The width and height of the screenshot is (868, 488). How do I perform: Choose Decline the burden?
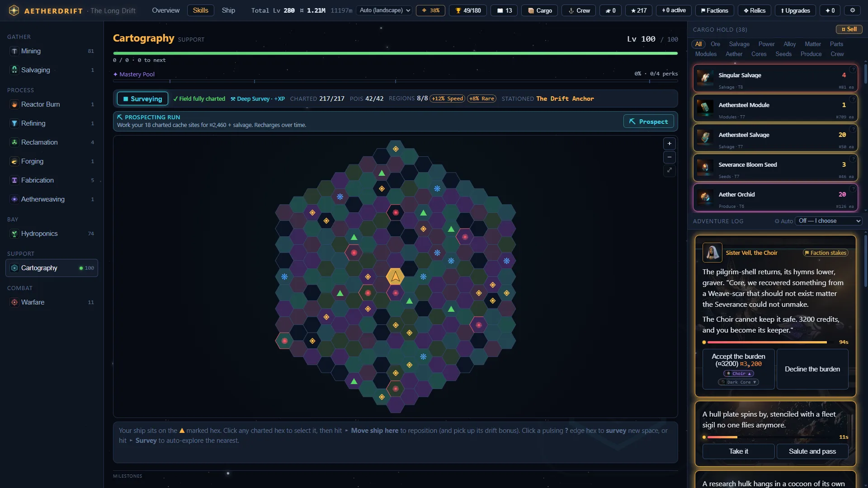[x=812, y=369]
